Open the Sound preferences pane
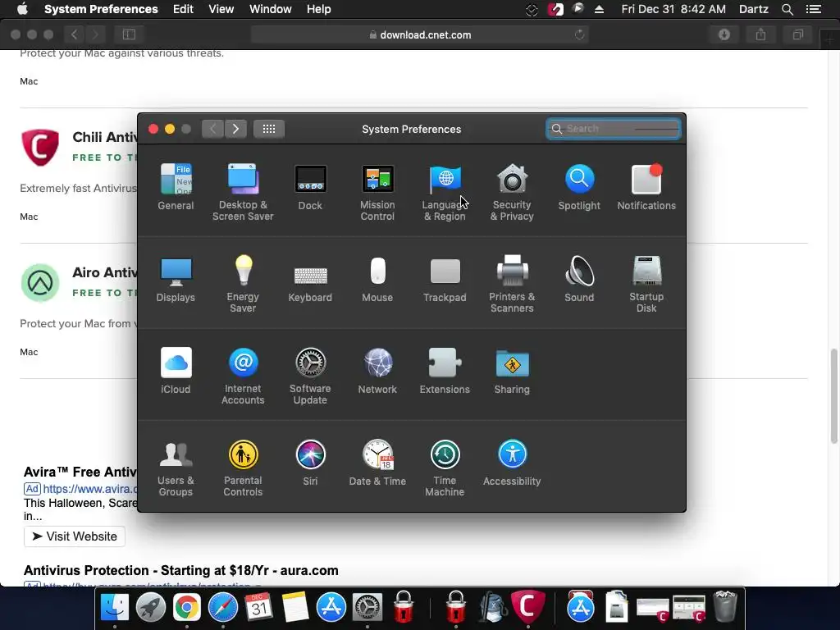This screenshot has height=630, width=840. [579, 279]
